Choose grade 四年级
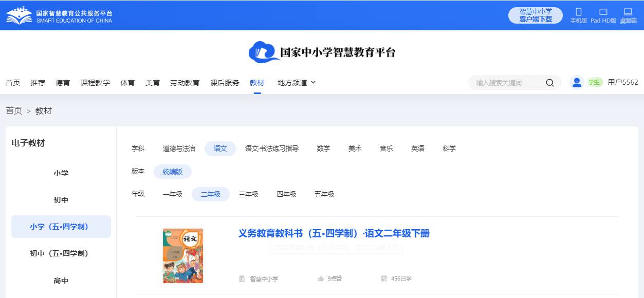The width and height of the screenshot is (644, 298). (286, 194)
